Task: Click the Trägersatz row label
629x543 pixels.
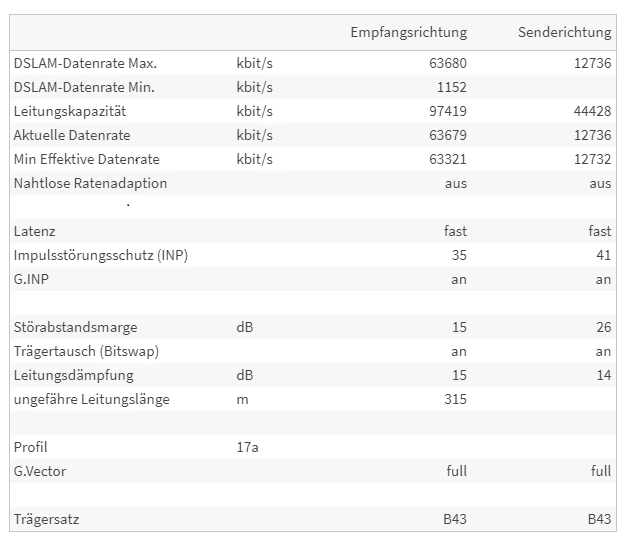Action: (x=46, y=519)
